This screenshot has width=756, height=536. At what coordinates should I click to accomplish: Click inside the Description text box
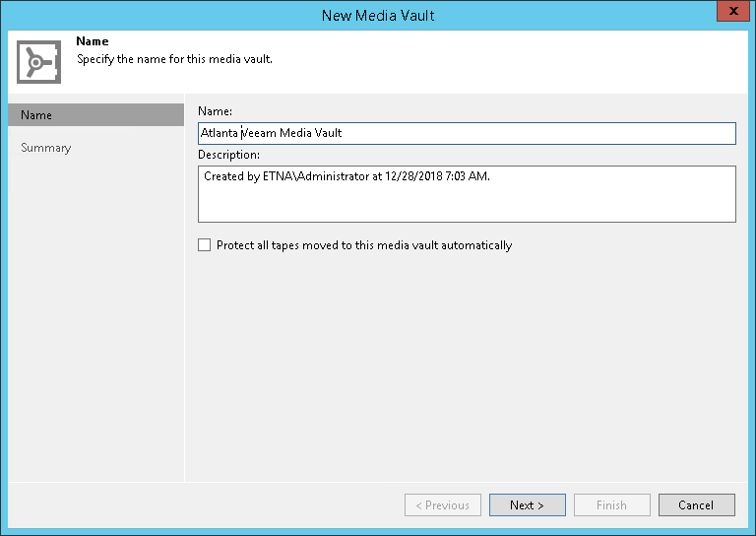(467, 203)
